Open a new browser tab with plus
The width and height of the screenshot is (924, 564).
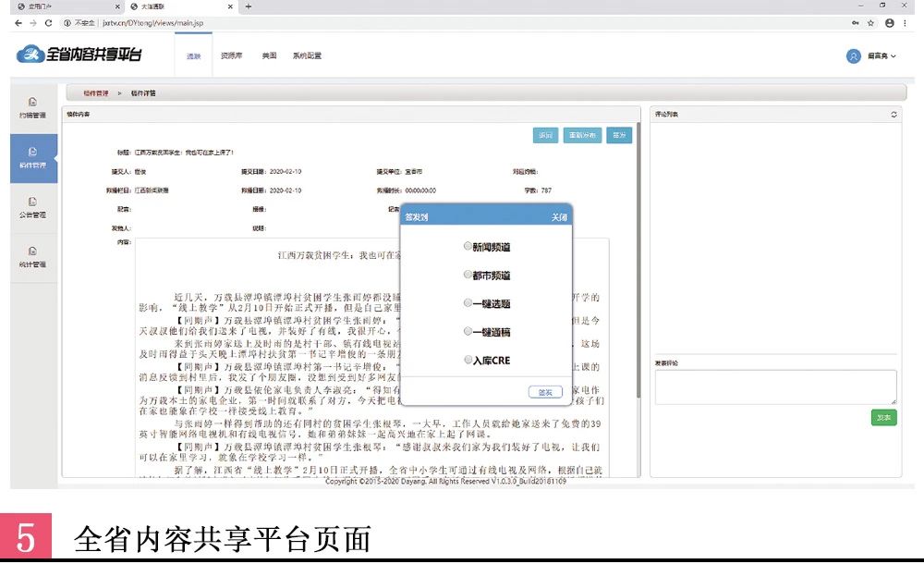(x=248, y=6)
